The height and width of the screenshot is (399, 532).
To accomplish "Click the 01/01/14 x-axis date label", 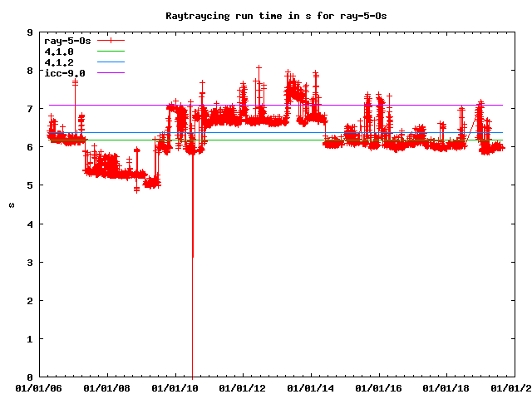I will (311, 387).
